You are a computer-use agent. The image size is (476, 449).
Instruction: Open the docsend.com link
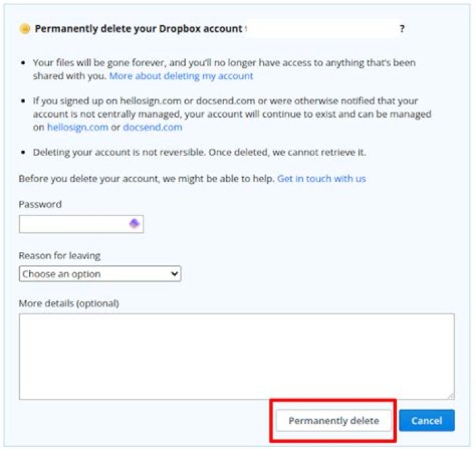pyautogui.click(x=152, y=127)
